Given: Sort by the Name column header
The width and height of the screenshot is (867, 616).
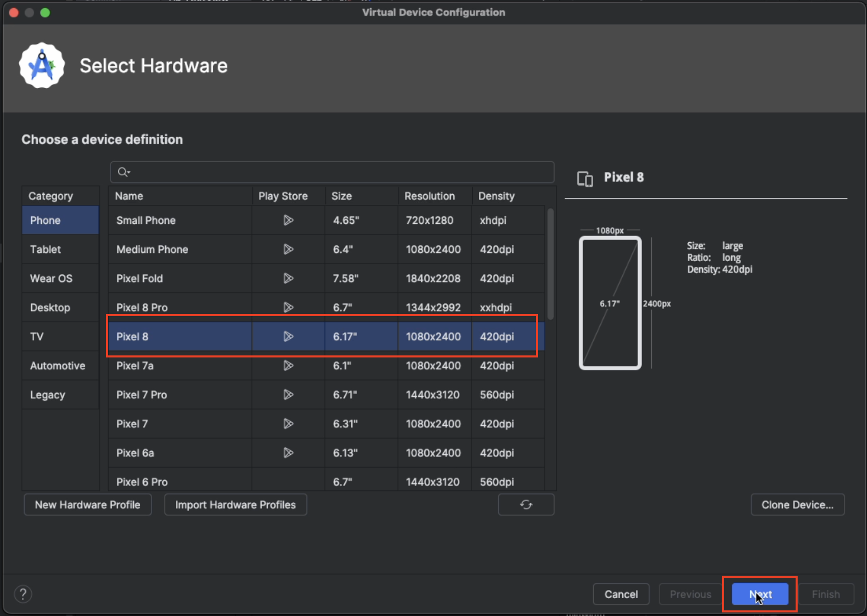Looking at the screenshot, I should pyautogui.click(x=180, y=196).
